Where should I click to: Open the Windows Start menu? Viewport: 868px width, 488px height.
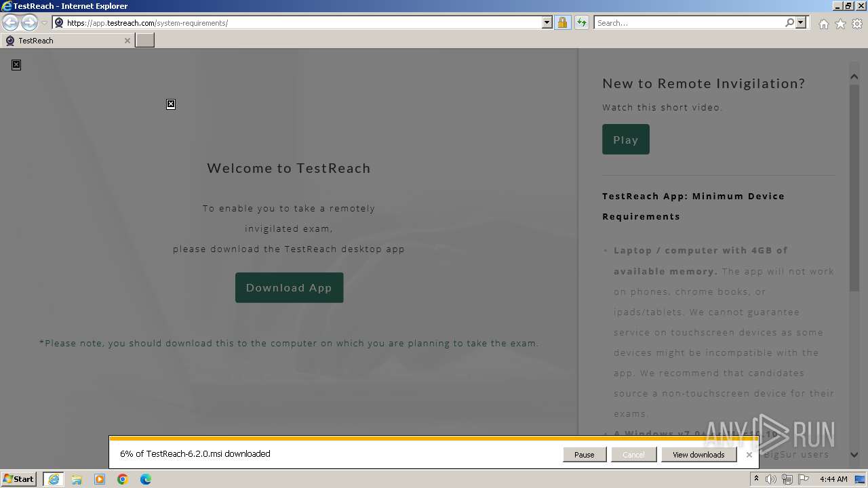(19, 479)
